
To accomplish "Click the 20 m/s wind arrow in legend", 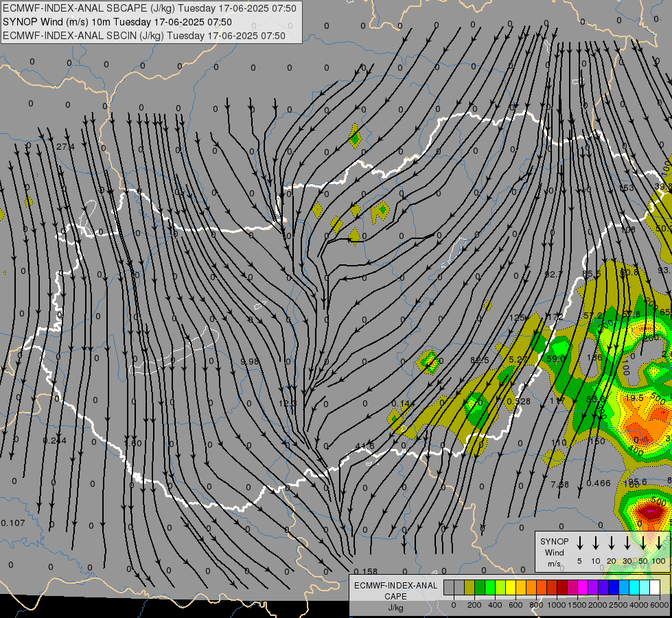I will coord(611,543).
